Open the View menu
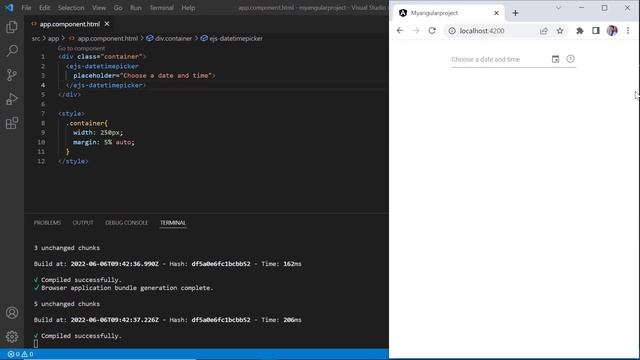Screen dimensions: 640x360 point(99,8)
